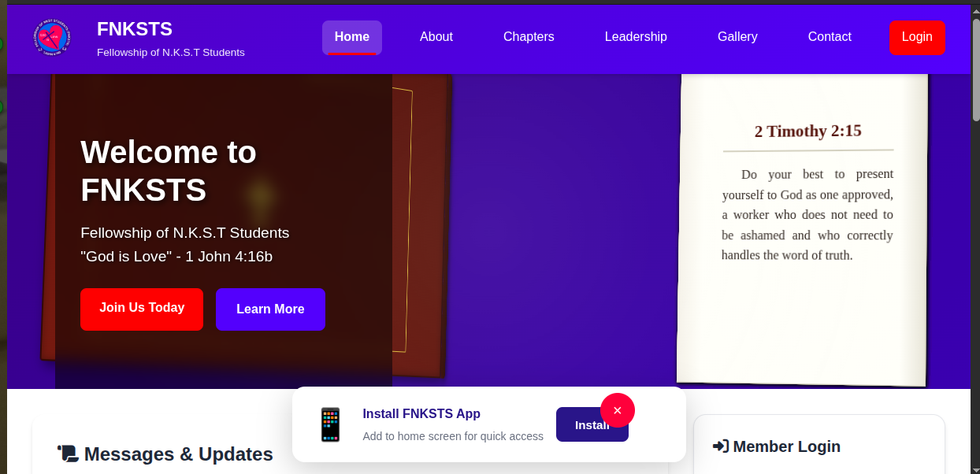This screenshot has width=980, height=474.
Task: Click the FNKSTS circular logo
Action: pos(52,38)
